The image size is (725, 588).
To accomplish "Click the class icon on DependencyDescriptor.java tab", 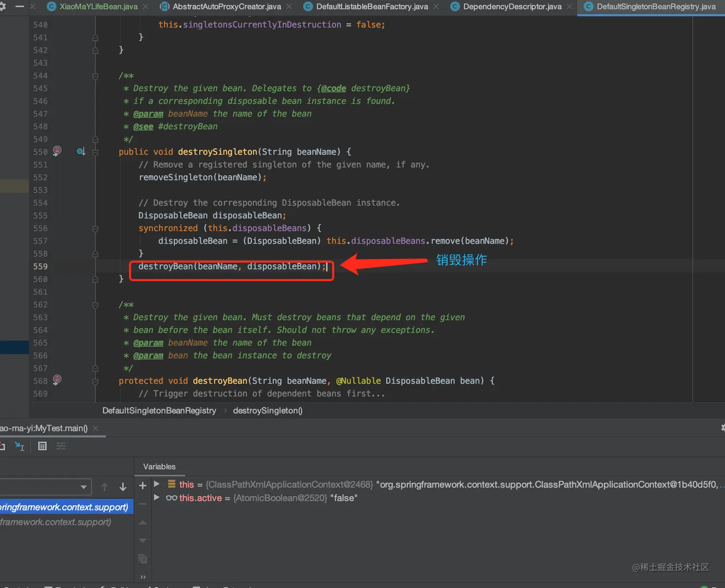I will pyautogui.click(x=455, y=7).
